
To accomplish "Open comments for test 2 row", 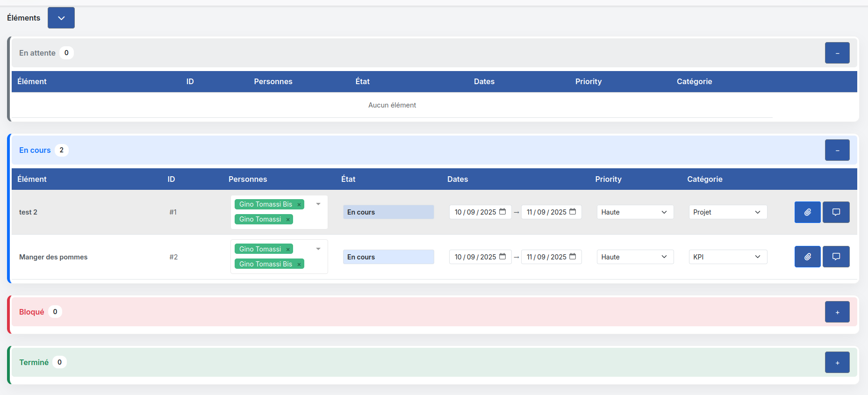I will coord(836,212).
